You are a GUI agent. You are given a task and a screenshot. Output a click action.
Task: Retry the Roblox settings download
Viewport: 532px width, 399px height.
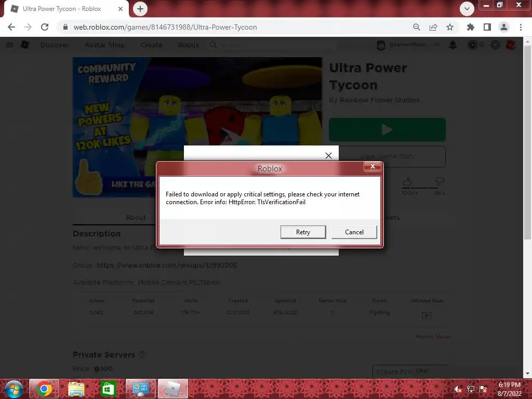(303, 232)
